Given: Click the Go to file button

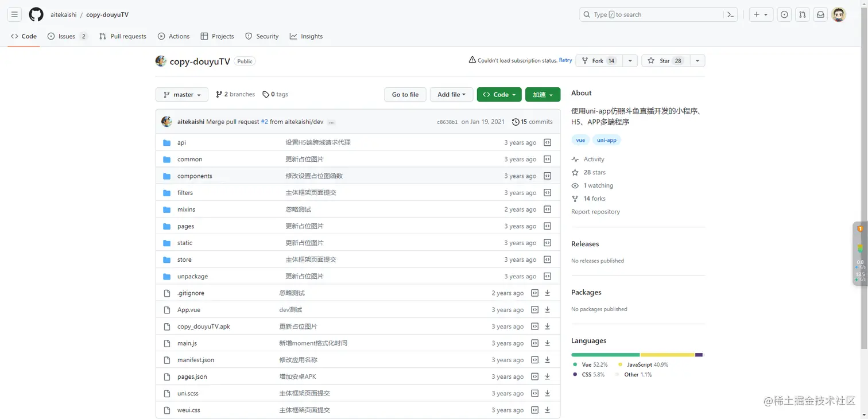Looking at the screenshot, I should pyautogui.click(x=405, y=95).
